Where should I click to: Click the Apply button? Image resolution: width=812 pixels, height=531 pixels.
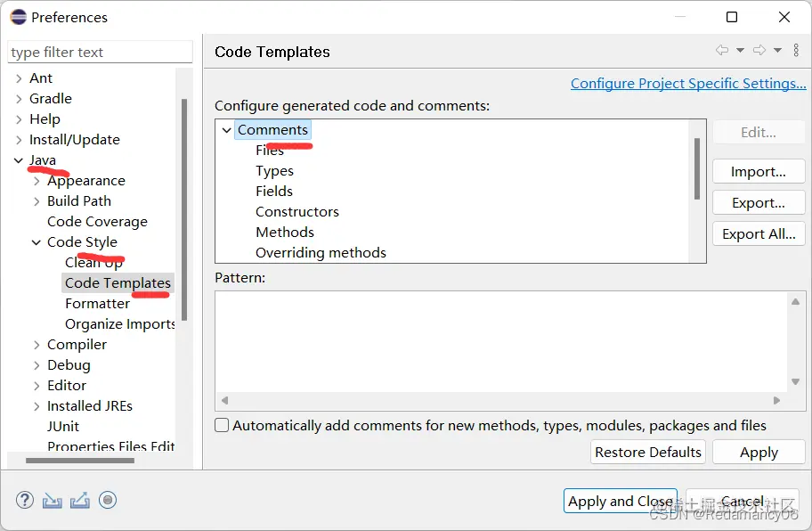pos(759,453)
